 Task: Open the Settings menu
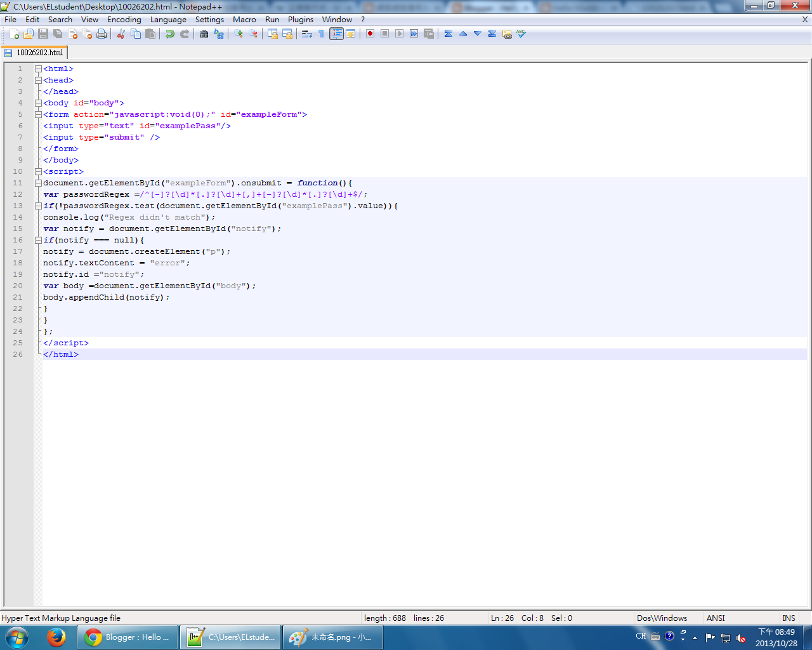point(209,19)
